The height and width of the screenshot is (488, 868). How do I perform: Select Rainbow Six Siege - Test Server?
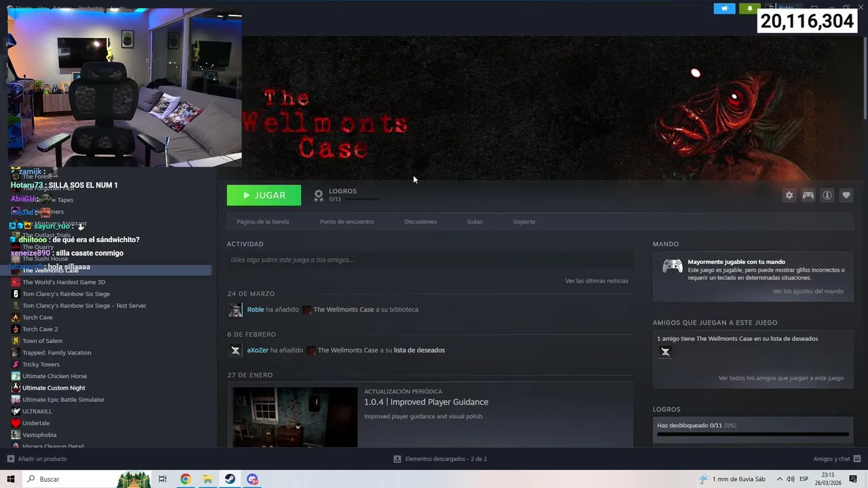point(84,306)
